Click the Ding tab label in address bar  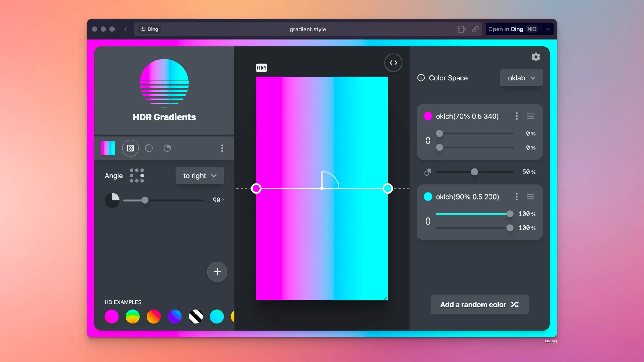pos(149,29)
